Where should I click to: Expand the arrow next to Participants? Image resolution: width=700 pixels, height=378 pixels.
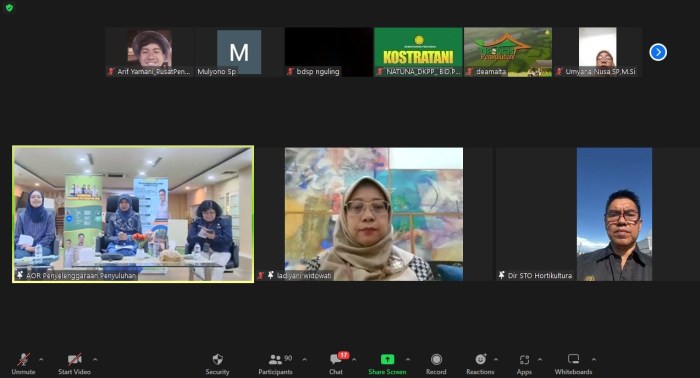[x=304, y=359]
